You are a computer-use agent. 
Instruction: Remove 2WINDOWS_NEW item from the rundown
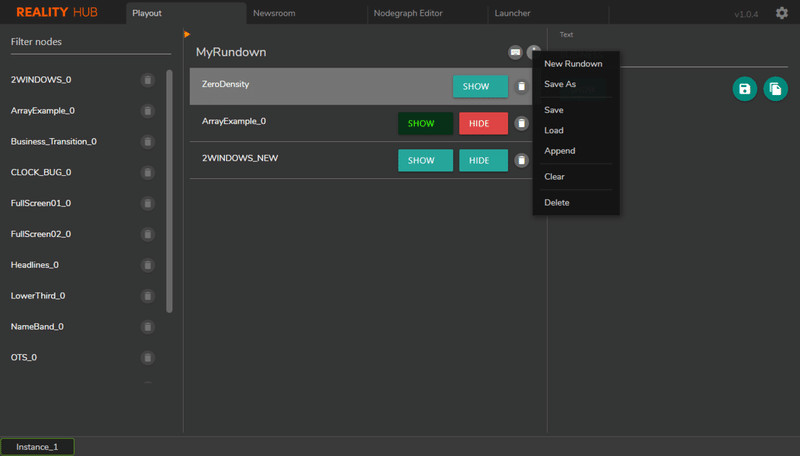521,160
